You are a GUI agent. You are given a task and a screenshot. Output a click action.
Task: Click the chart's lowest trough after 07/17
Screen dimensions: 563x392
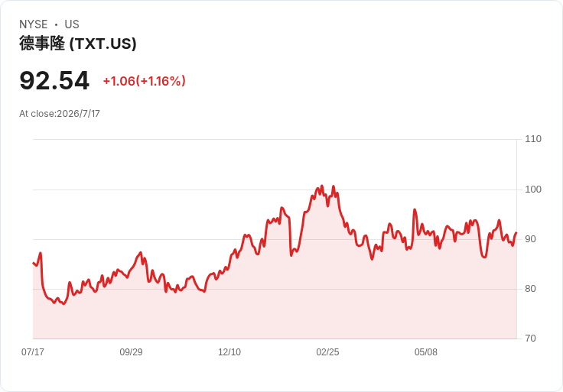point(63,304)
